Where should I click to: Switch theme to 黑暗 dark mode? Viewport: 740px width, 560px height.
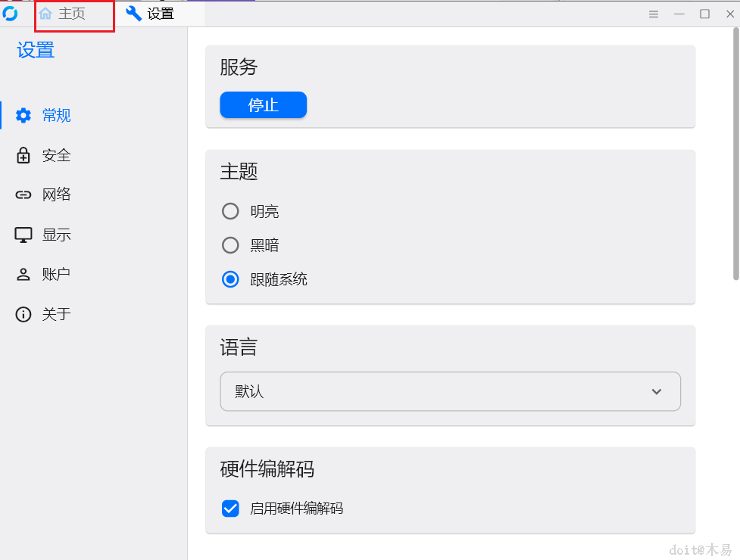click(x=230, y=245)
